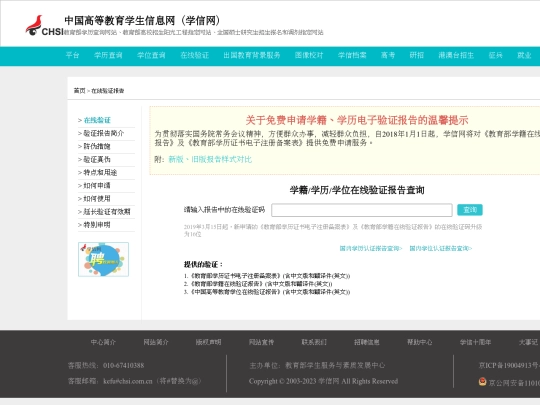Click the 学籍/学历/学位在线验证报告查询 heading
Image resolution: width=540 pixels, height=405 pixels.
pyautogui.click(x=357, y=190)
